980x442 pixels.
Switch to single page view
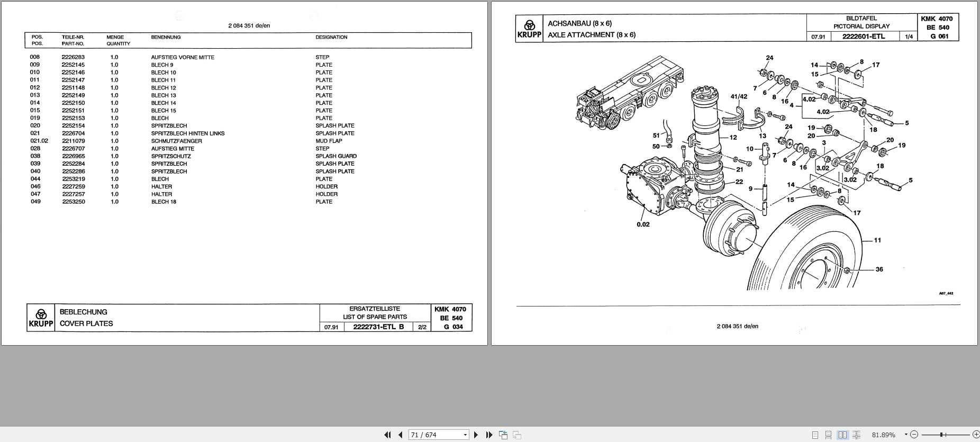[x=815, y=435]
